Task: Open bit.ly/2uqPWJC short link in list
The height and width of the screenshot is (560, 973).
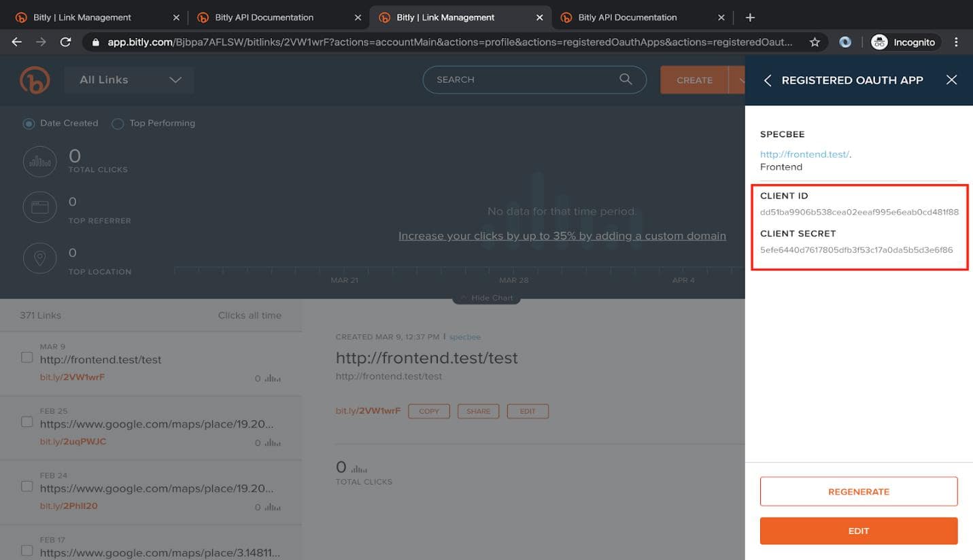Action: (73, 442)
